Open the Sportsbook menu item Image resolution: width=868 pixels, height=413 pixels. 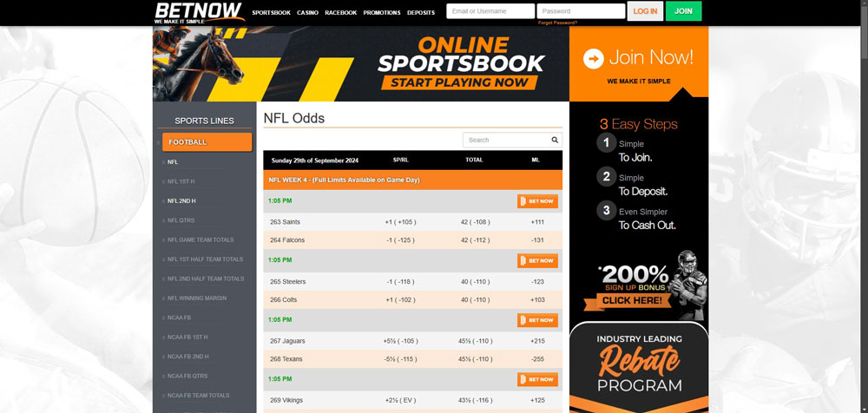[x=271, y=13]
